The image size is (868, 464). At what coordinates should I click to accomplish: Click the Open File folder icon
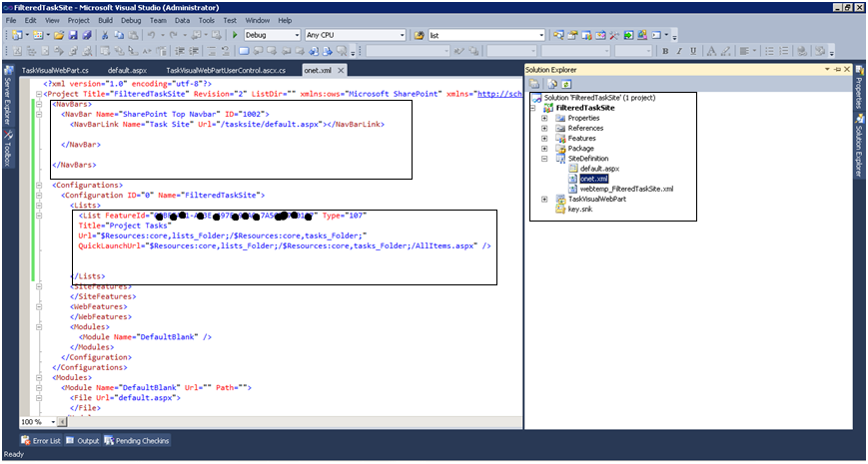point(59,35)
